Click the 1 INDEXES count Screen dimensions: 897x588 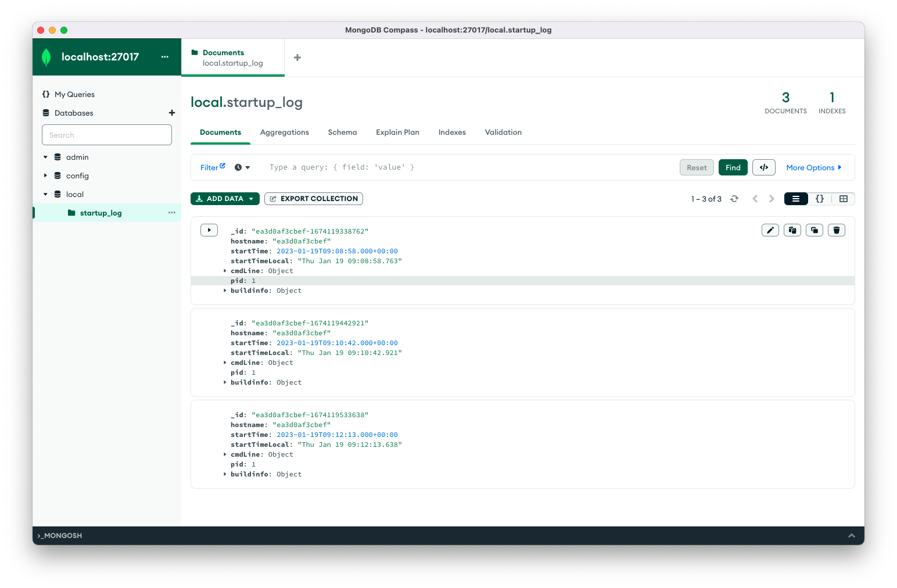coord(832,103)
